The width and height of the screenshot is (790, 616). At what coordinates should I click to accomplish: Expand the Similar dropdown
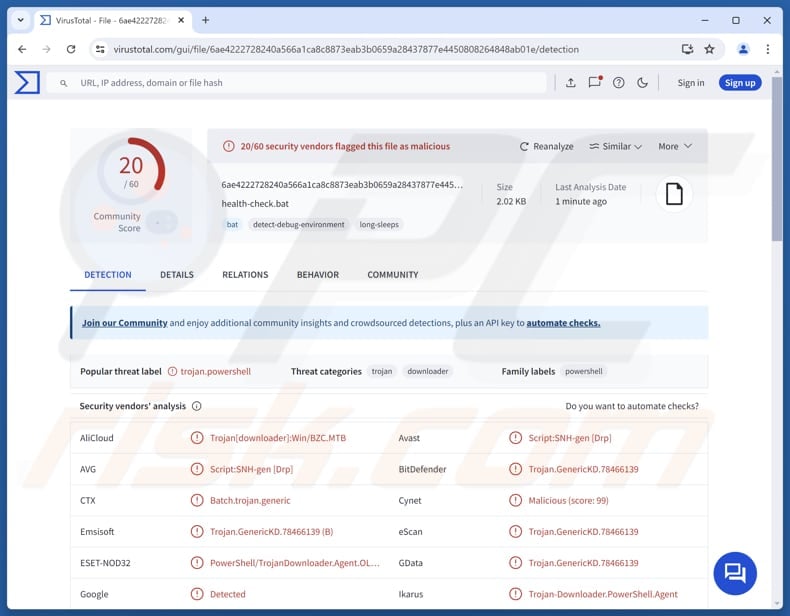pyautogui.click(x=615, y=146)
